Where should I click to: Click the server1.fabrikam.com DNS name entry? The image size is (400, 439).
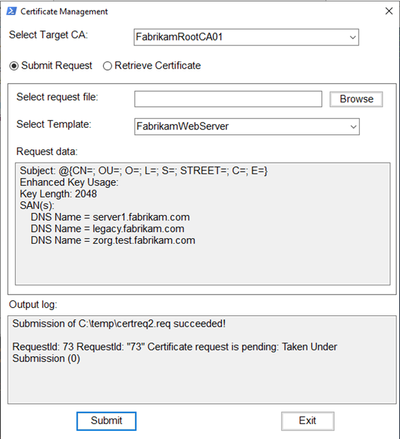[x=110, y=217]
